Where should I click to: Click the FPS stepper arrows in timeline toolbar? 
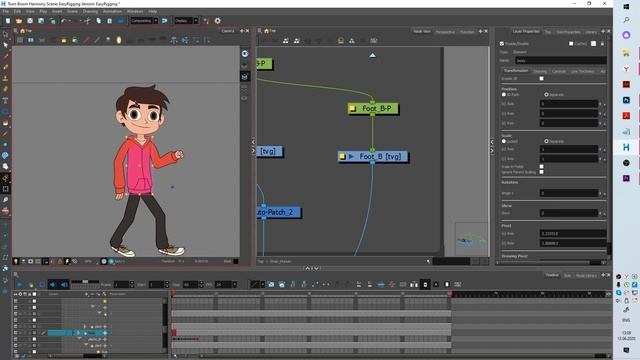click(x=235, y=284)
